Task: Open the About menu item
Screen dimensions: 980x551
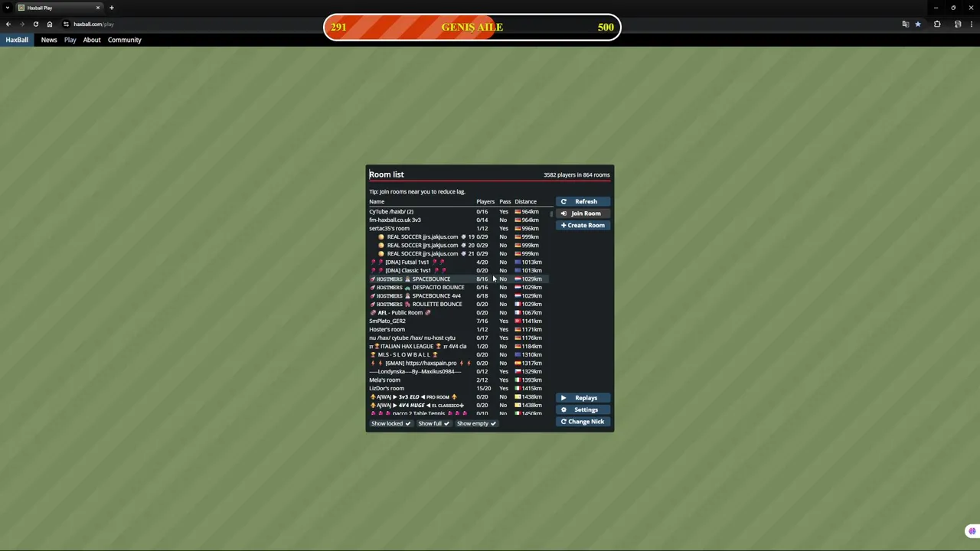Action: coord(92,40)
